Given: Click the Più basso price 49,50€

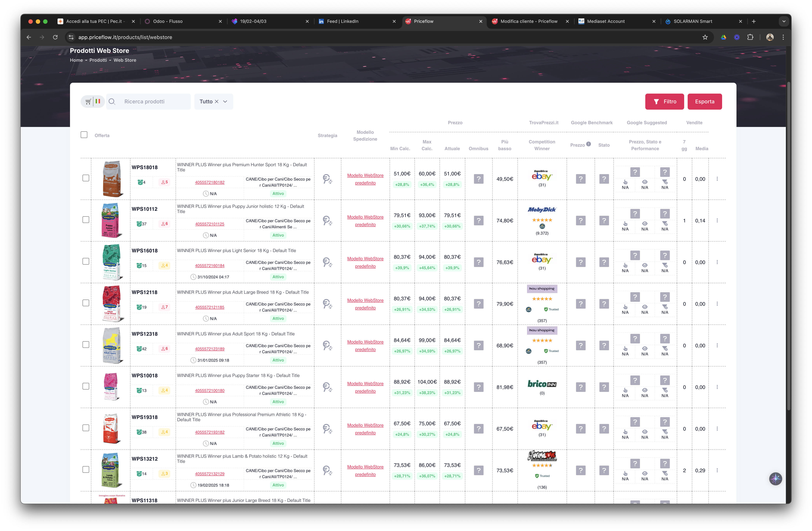Looking at the screenshot, I should (x=505, y=179).
